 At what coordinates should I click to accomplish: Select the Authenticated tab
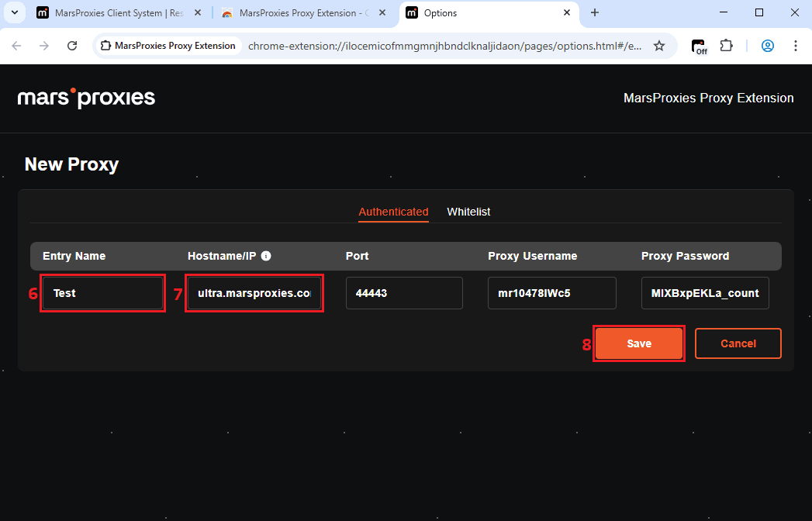pyautogui.click(x=393, y=212)
